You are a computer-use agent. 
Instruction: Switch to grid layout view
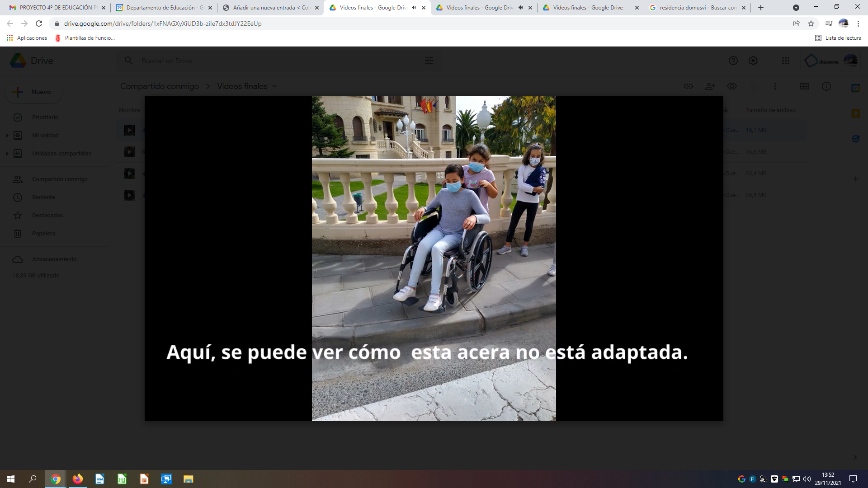[805, 86]
